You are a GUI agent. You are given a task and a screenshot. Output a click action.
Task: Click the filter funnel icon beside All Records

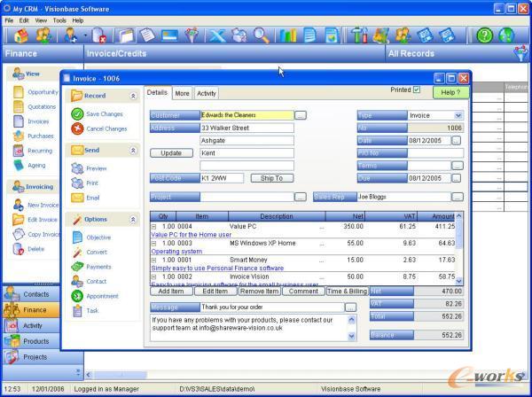(521, 53)
